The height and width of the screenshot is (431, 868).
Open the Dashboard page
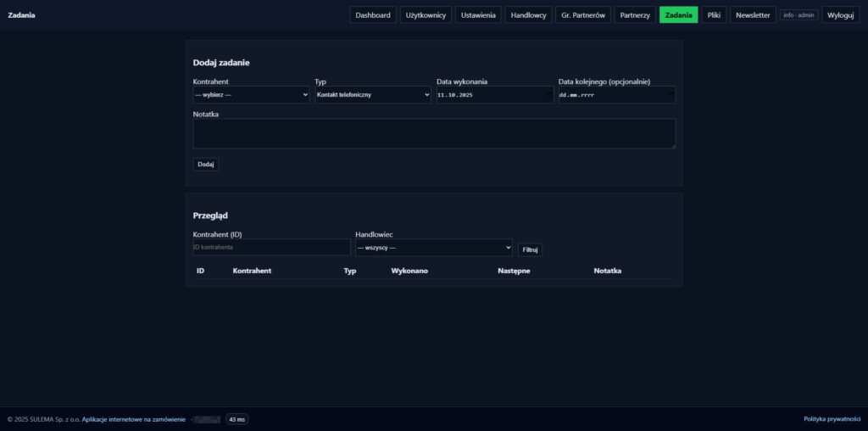coord(373,15)
